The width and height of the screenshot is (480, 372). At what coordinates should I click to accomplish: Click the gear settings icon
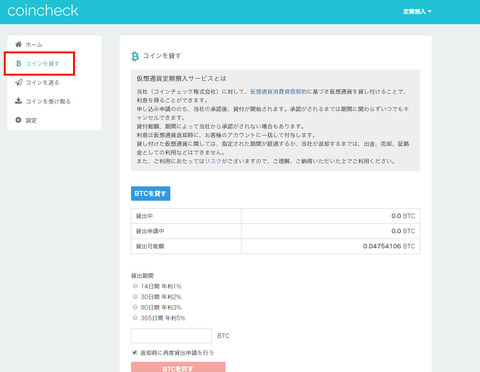pos(18,120)
